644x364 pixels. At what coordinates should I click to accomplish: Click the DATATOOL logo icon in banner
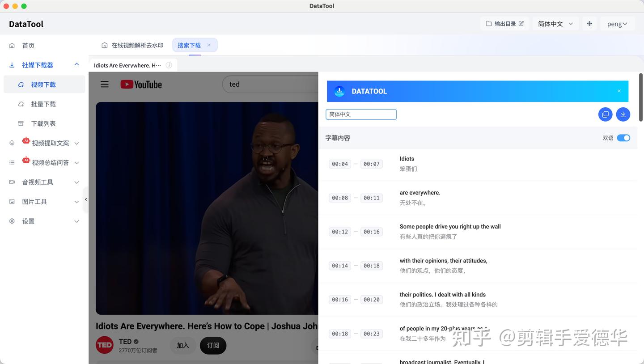(339, 91)
